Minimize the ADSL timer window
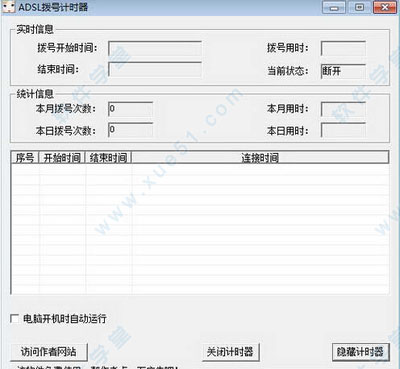 click(x=334, y=7)
